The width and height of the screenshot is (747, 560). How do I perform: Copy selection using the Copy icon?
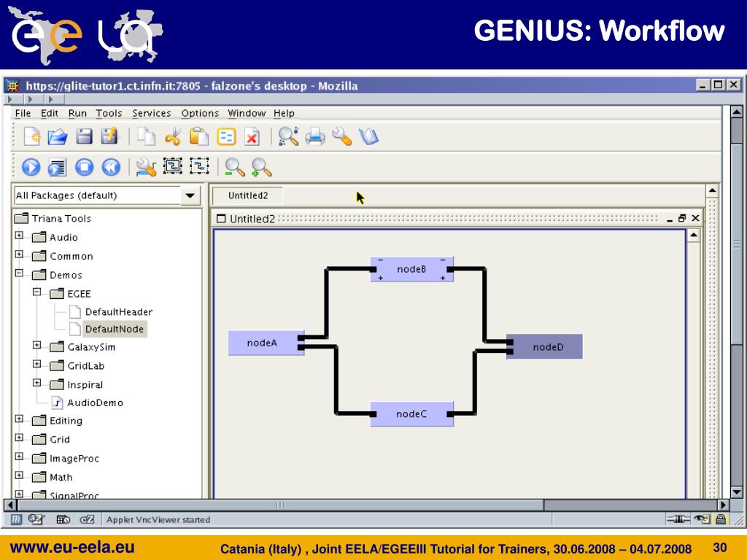coord(146,136)
